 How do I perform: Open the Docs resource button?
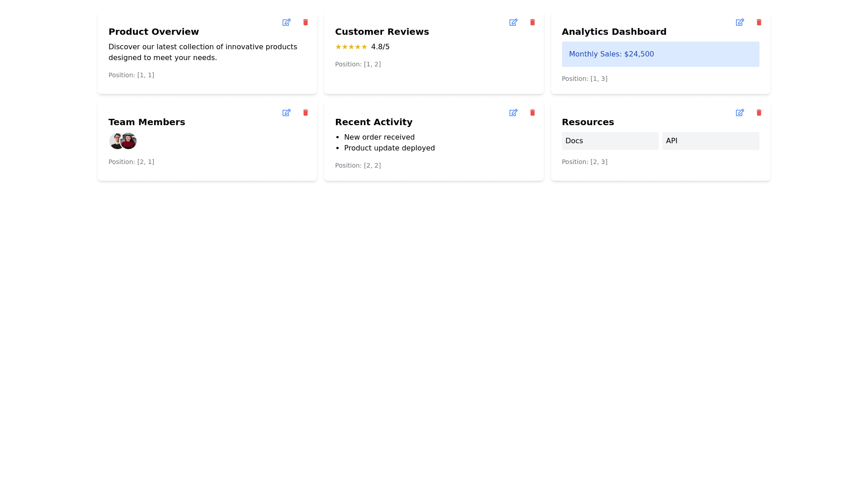[610, 141]
